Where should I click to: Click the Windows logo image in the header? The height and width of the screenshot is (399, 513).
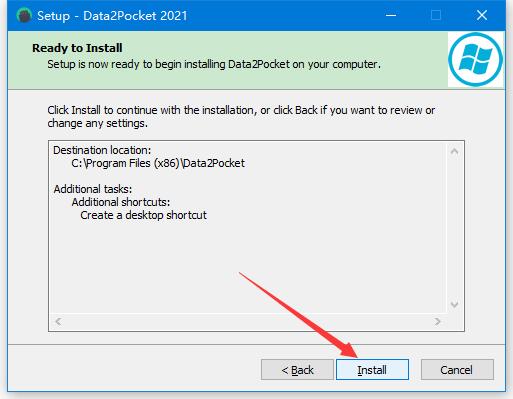pos(475,59)
